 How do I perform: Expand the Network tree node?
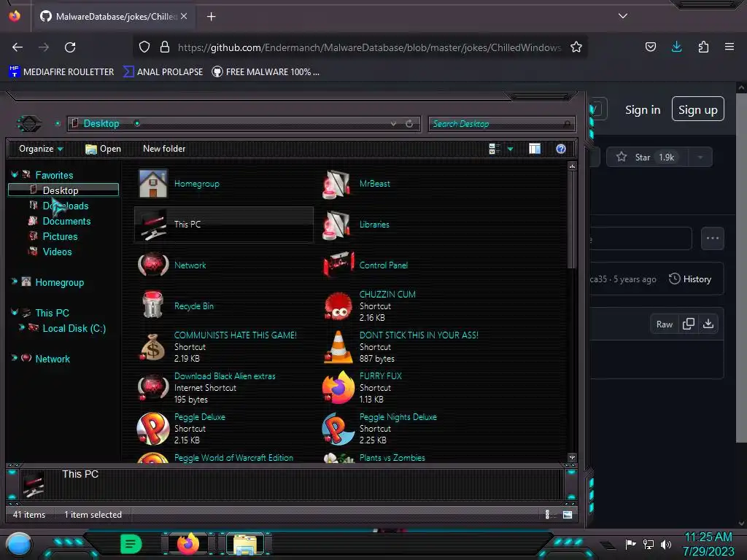click(15, 358)
